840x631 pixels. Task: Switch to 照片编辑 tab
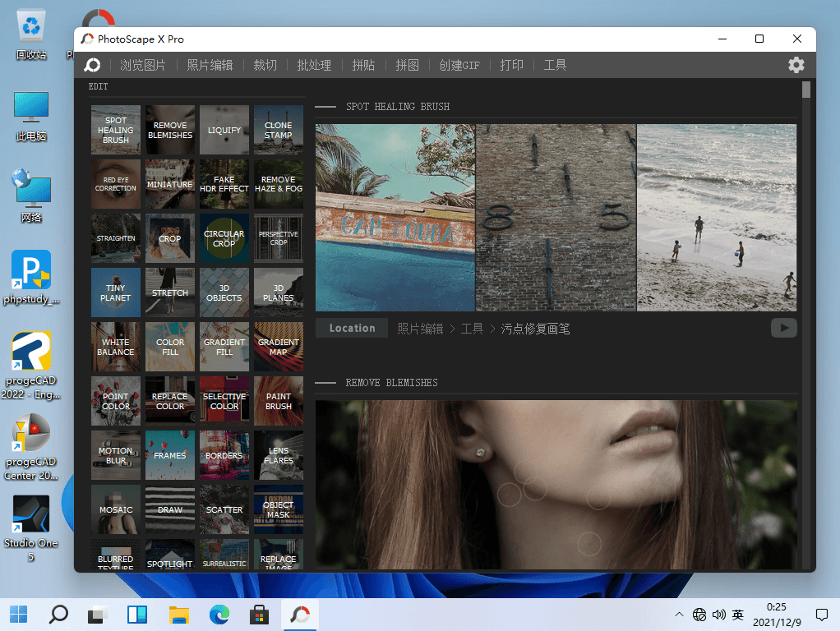click(x=210, y=66)
